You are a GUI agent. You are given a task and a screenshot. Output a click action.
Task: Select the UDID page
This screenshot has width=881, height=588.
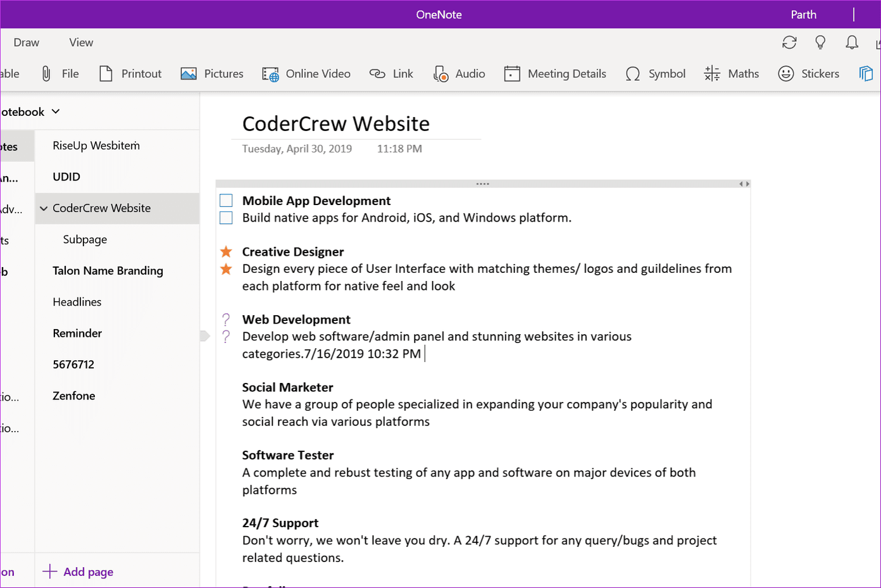click(118, 177)
